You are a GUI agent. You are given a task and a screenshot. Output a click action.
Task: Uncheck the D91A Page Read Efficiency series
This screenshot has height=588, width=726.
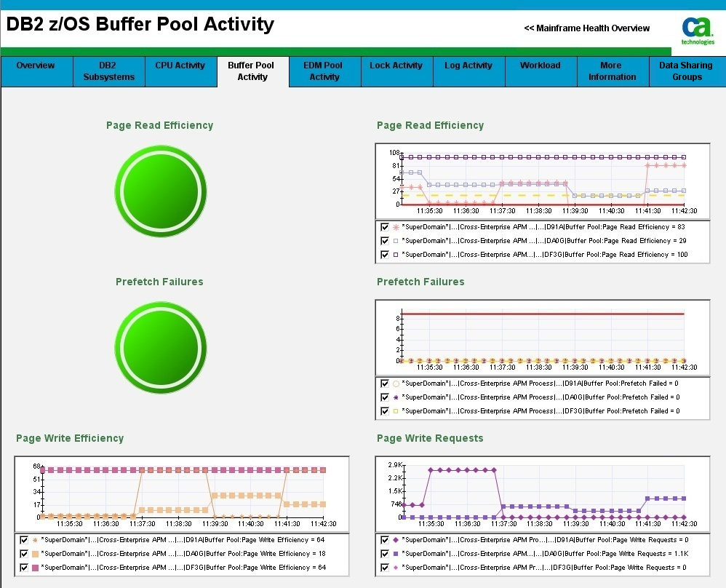coord(385,227)
